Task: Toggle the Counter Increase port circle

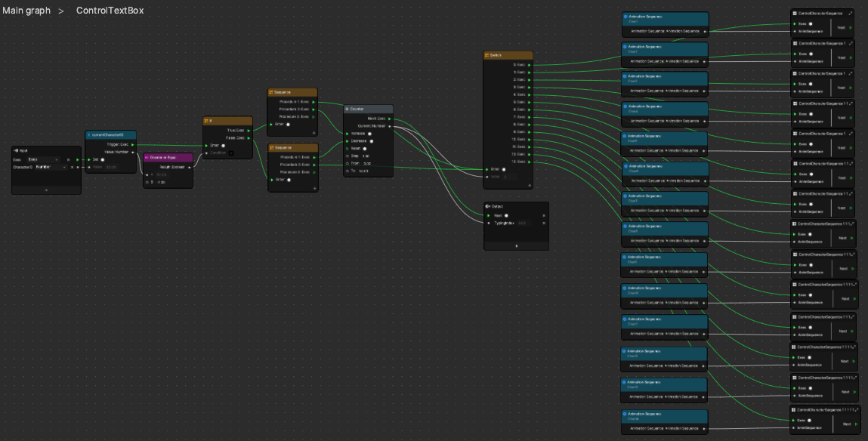Action: pos(369,134)
